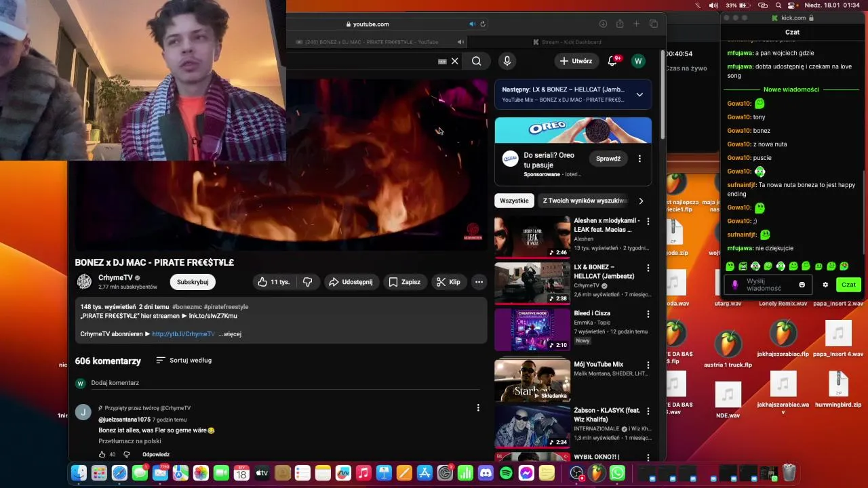
Task: Create a clip with Klip button
Action: click(x=448, y=282)
